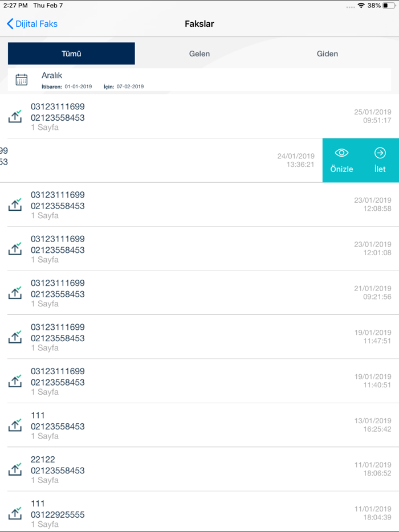Tap sent-fax icon for 25/01/2019 09:51:17 entry

tap(15, 116)
